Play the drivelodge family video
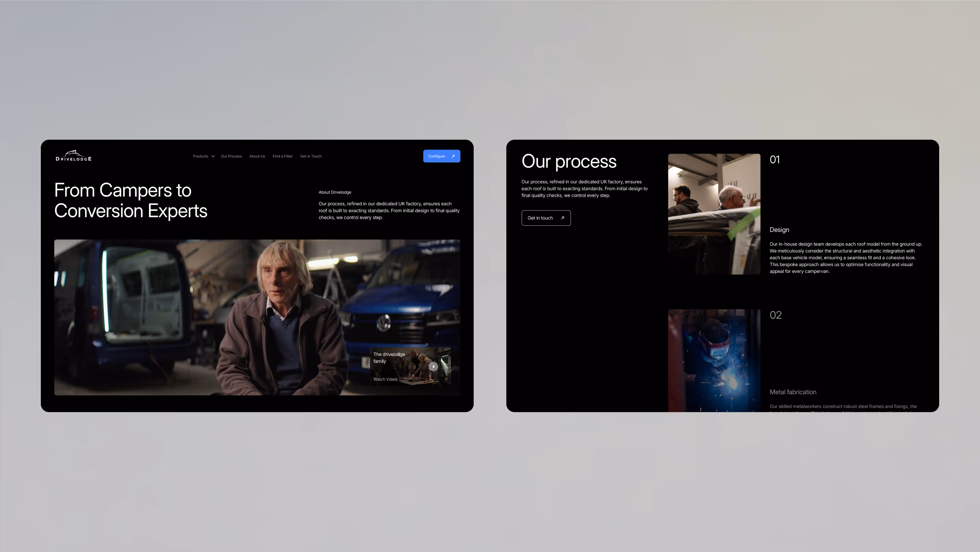The image size is (980, 552). click(433, 366)
